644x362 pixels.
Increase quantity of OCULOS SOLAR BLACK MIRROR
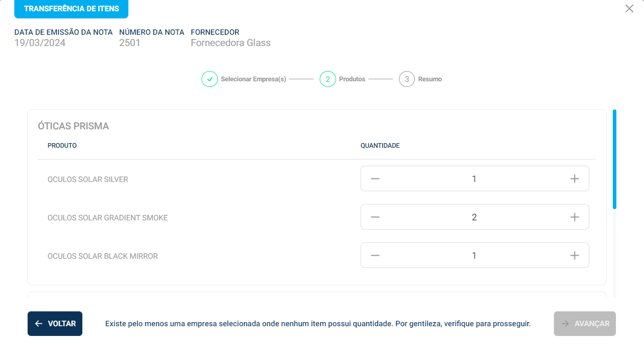coord(574,256)
